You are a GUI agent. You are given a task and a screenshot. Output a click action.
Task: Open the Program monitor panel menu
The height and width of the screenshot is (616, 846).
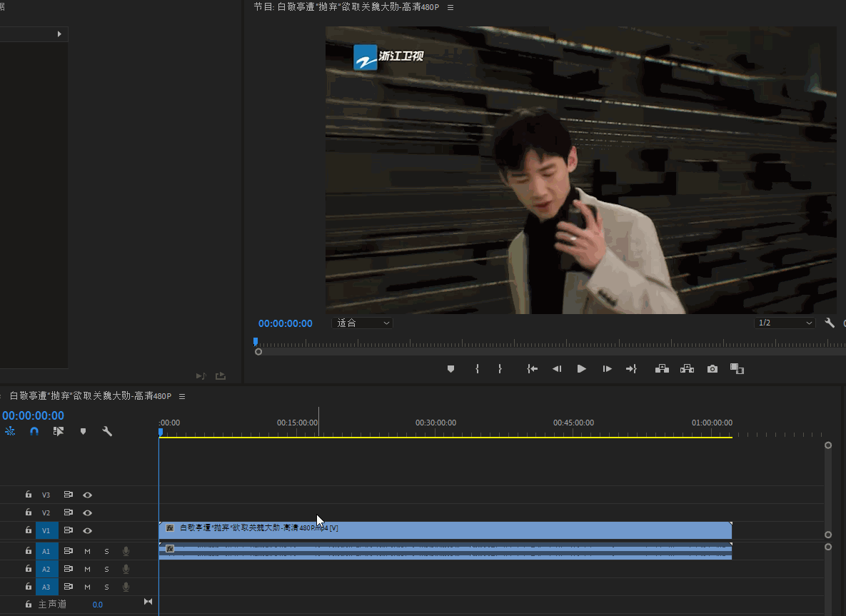pyautogui.click(x=450, y=7)
